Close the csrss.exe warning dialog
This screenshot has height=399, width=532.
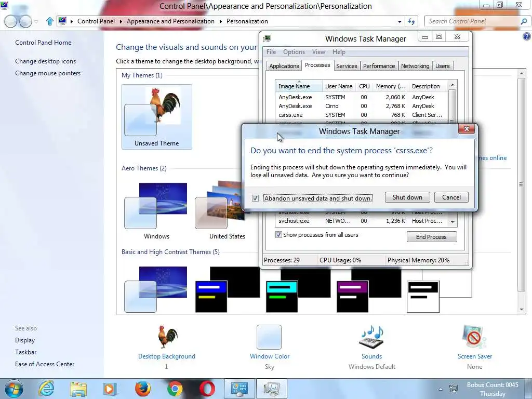tap(467, 129)
